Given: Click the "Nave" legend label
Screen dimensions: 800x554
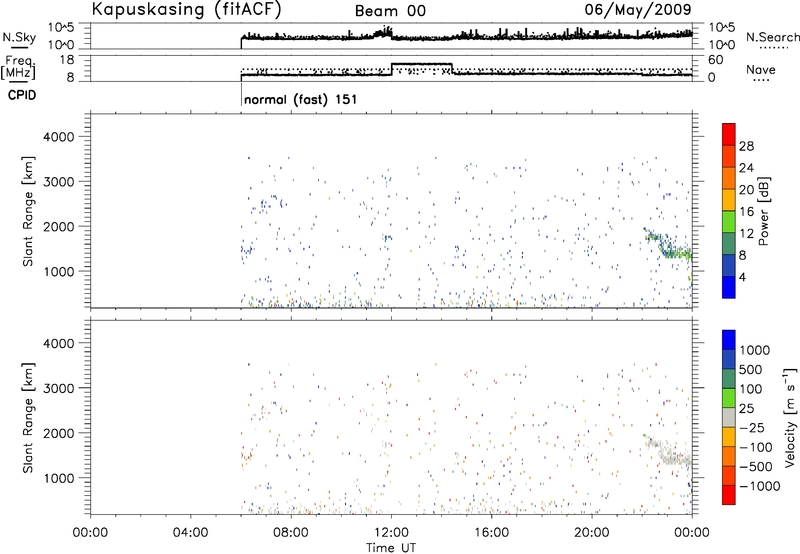Looking at the screenshot, I should coord(760,70).
